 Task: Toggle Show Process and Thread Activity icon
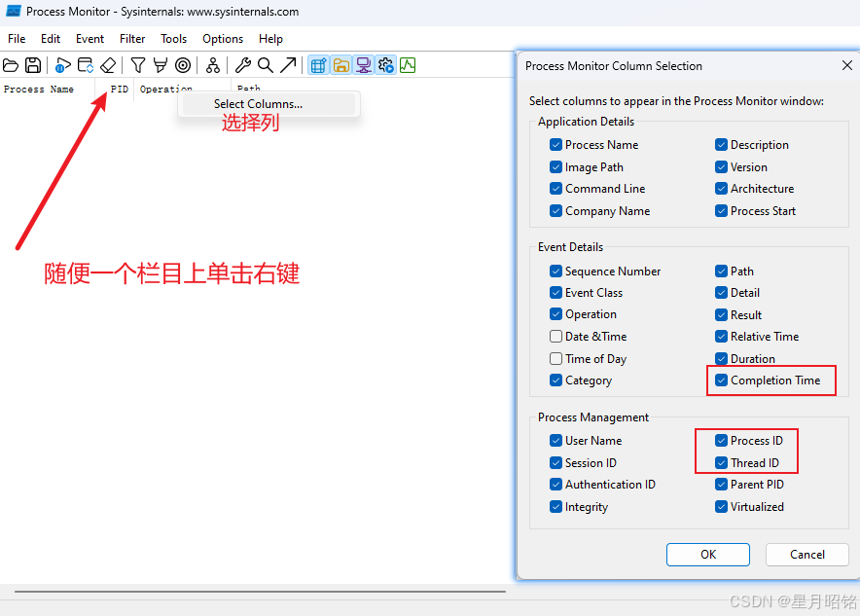(x=385, y=65)
